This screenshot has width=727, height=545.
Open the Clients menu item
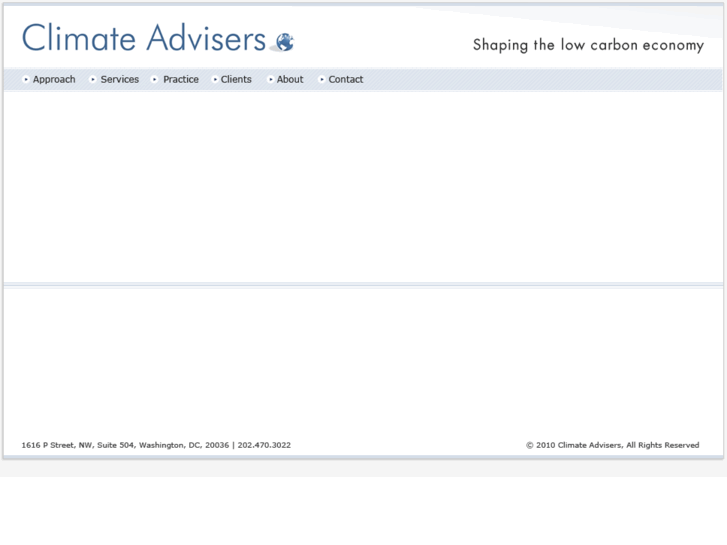[x=236, y=79]
